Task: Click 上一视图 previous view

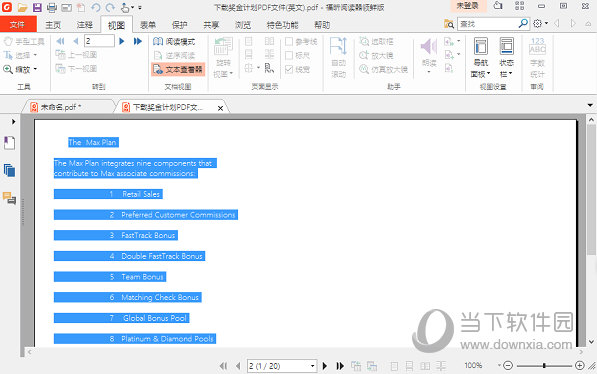Action: click(76, 55)
